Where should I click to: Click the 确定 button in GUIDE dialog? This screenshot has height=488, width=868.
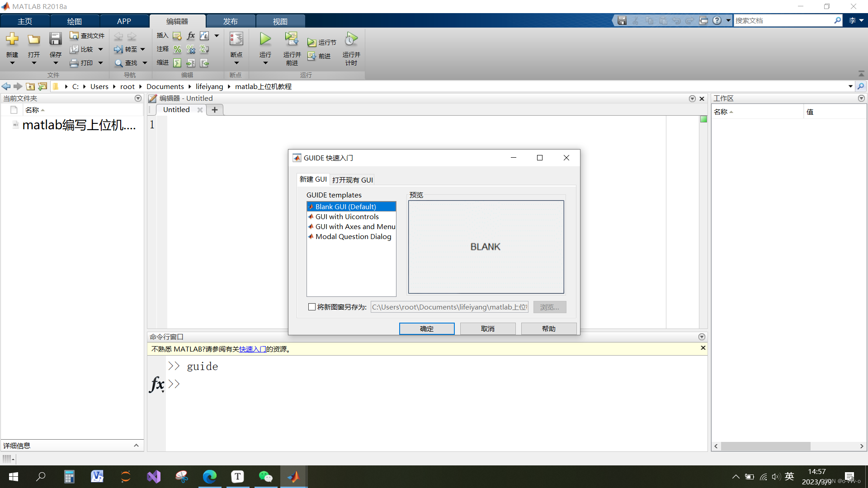click(x=426, y=328)
